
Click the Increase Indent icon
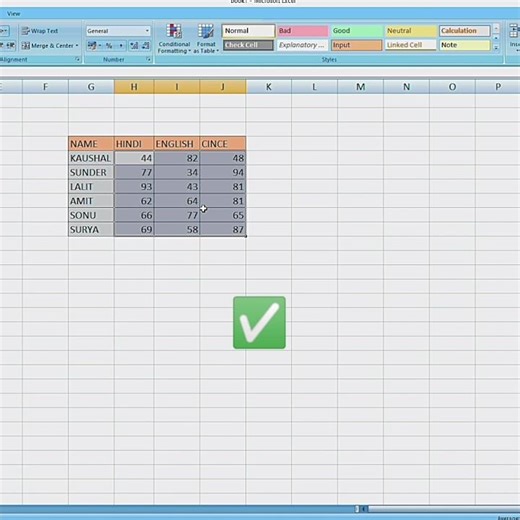tap(11, 45)
